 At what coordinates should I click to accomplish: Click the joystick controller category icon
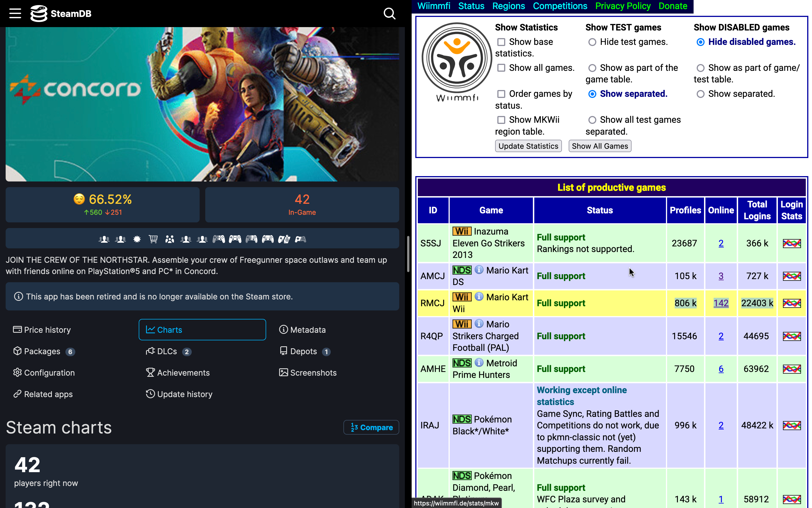tap(284, 239)
